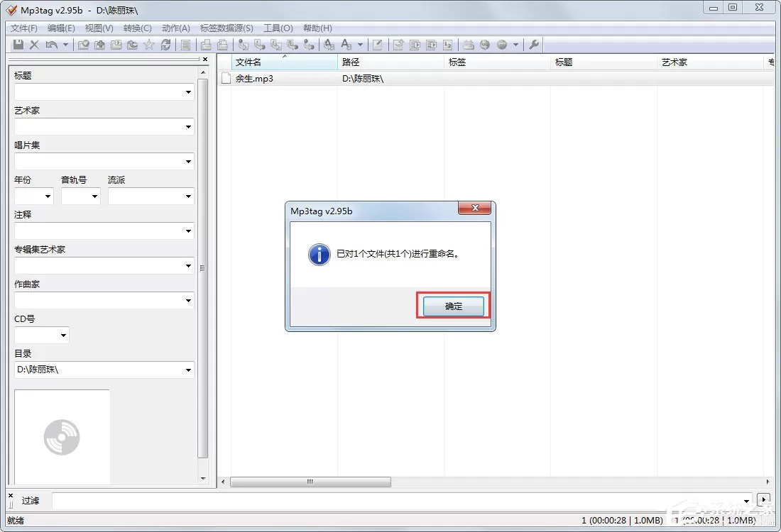The width and height of the screenshot is (781, 532).
Task: Open the 工具(O) menu
Action: (278, 28)
